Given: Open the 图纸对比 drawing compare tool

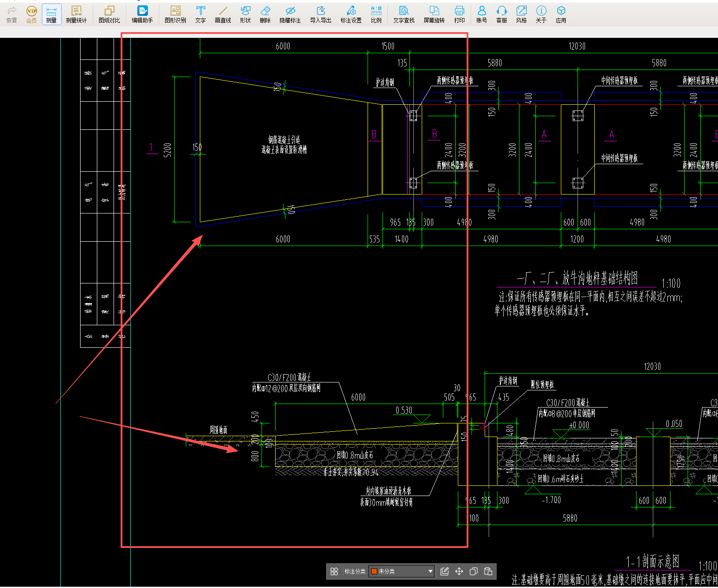Looking at the screenshot, I should [x=109, y=14].
